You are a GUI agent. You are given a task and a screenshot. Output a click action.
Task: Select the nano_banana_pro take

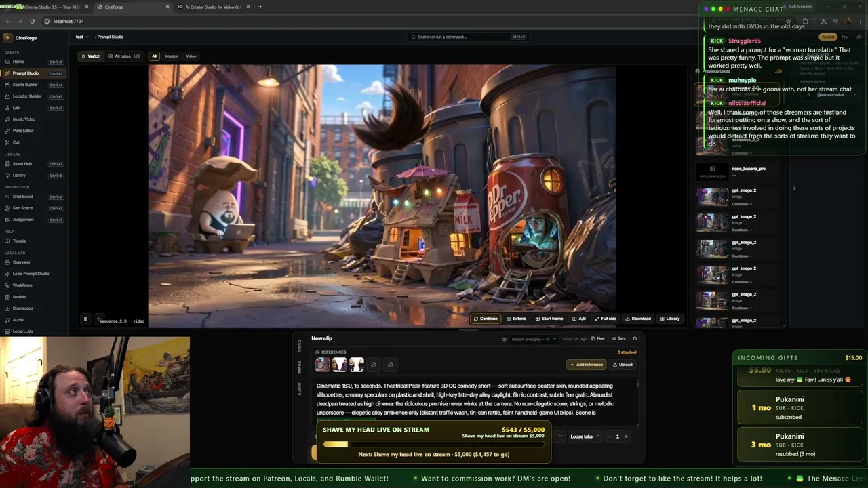point(738,171)
